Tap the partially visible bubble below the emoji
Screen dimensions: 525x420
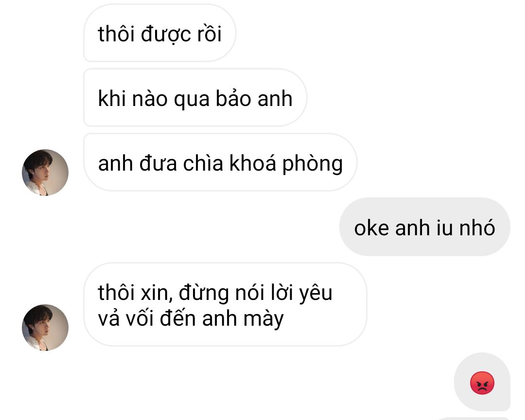tap(474, 419)
